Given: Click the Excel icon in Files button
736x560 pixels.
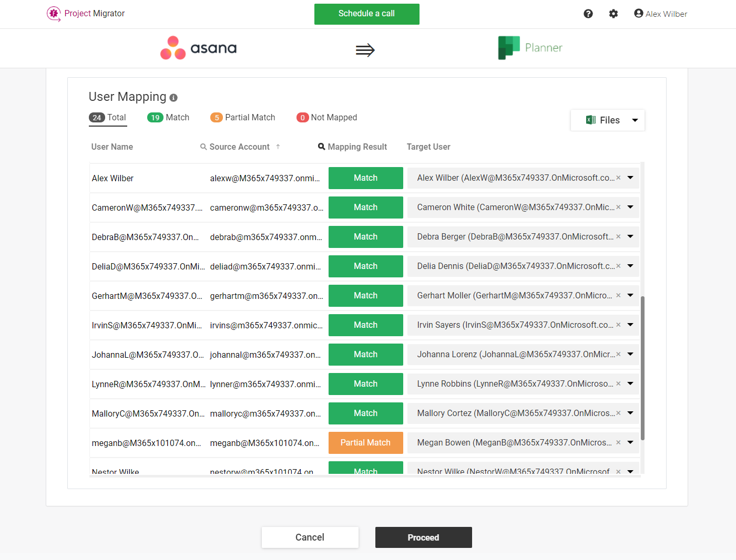Looking at the screenshot, I should (591, 120).
